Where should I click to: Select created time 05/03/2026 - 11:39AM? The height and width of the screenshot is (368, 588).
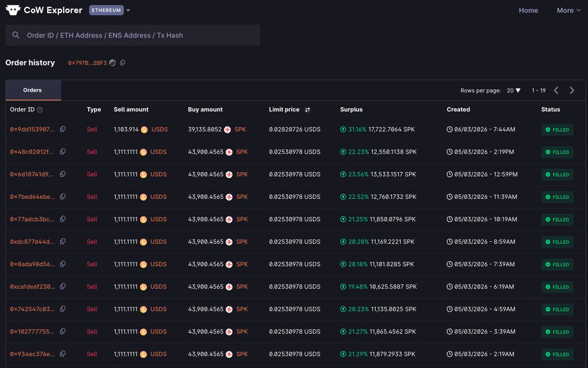486,197
